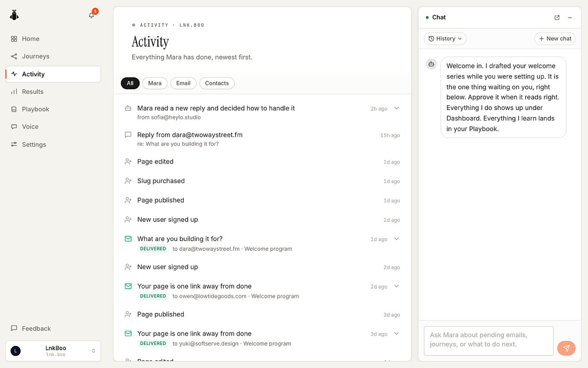
Task: Click the Mara bot avatar in chat
Action: click(x=432, y=64)
